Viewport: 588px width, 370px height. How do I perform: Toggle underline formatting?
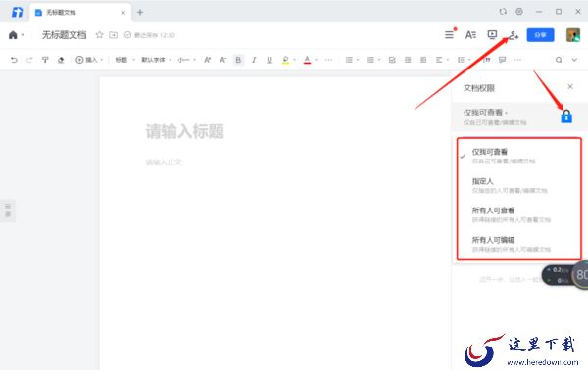[x=269, y=60]
